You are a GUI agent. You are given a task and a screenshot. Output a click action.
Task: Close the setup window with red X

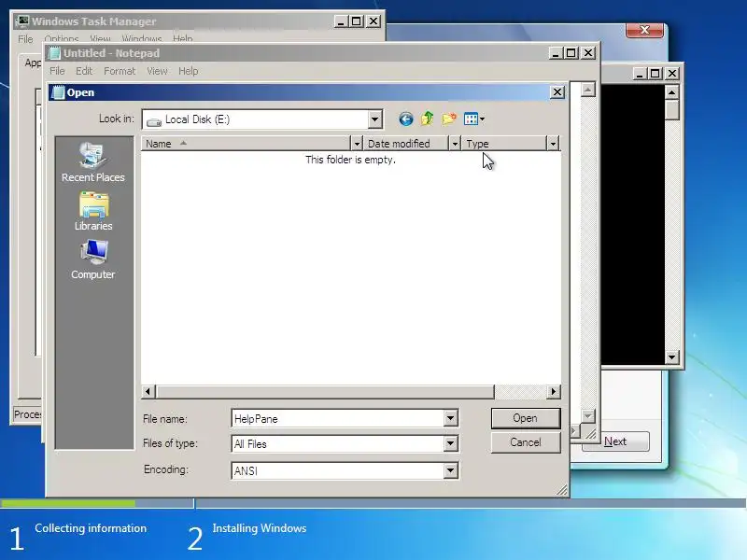coord(644,30)
